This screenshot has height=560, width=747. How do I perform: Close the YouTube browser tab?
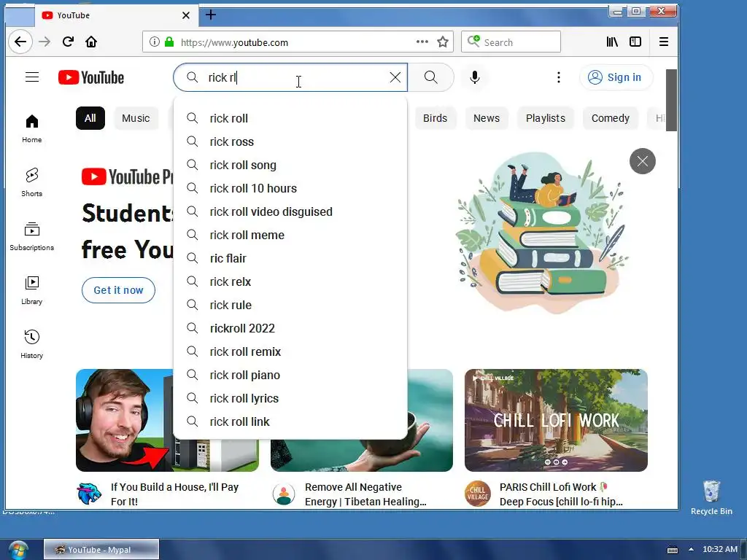[186, 15]
